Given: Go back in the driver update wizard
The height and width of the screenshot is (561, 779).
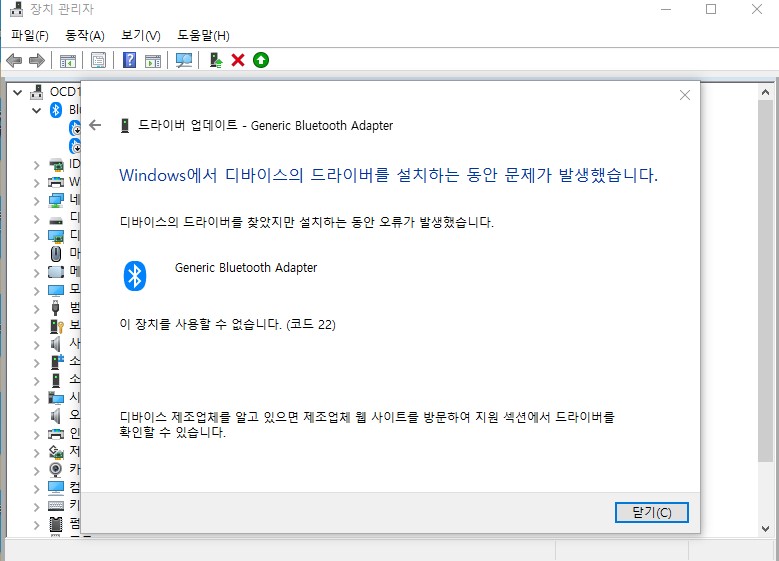Looking at the screenshot, I should tap(95, 125).
